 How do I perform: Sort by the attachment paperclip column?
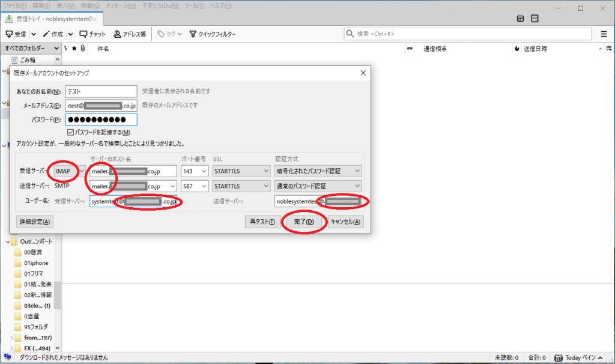[x=82, y=49]
